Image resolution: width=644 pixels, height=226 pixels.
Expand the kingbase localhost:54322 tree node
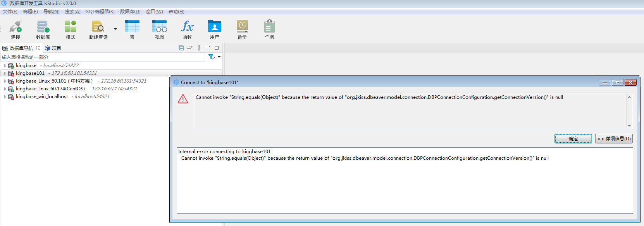pos(5,66)
